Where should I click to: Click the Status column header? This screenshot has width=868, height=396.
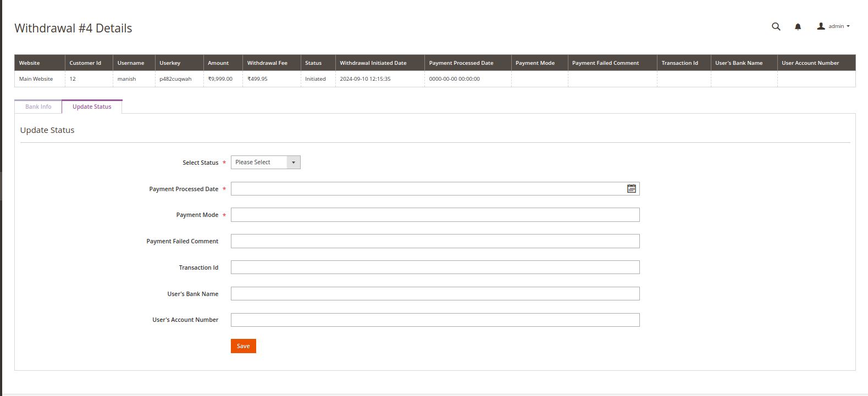click(313, 63)
